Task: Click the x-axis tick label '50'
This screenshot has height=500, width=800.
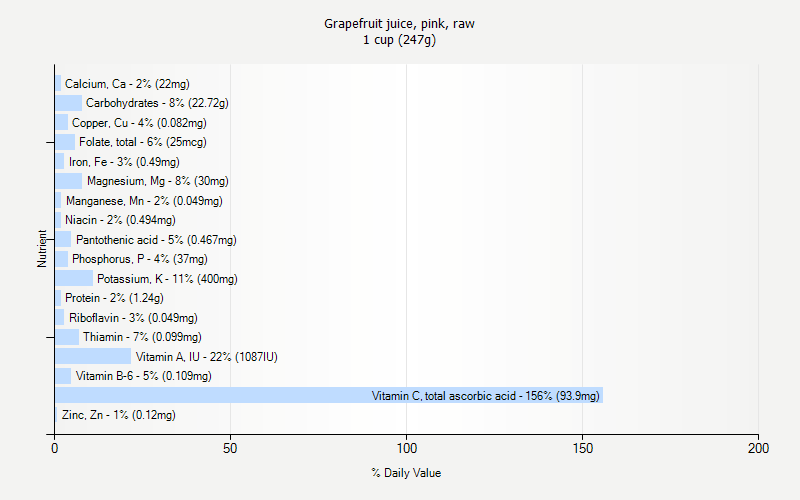Action: (230, 448)
